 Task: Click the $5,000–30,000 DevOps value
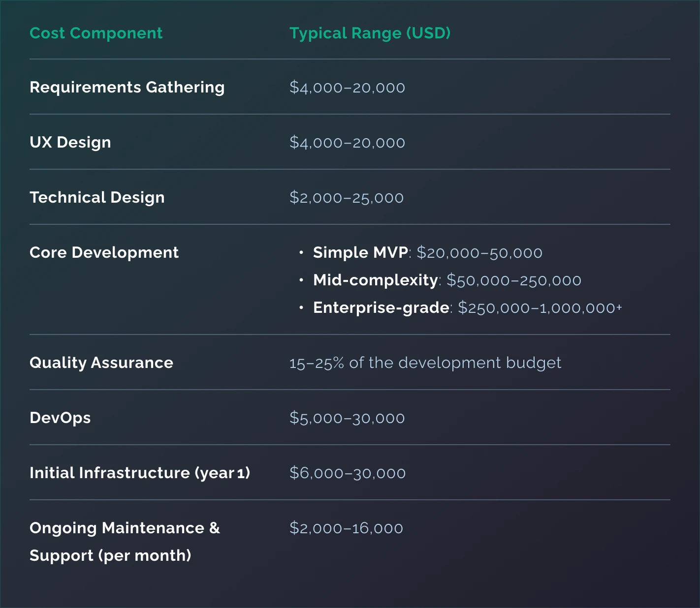coord(347,418)
